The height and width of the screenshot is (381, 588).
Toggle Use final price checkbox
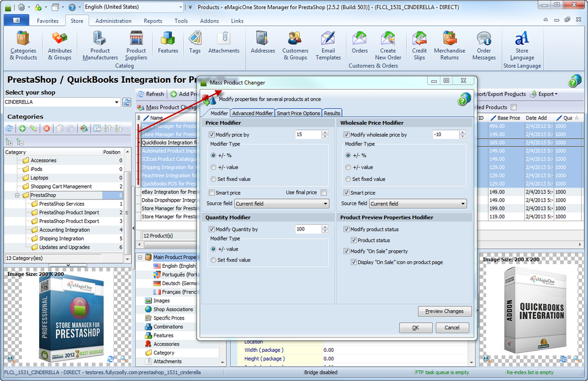tap(324, 193)
